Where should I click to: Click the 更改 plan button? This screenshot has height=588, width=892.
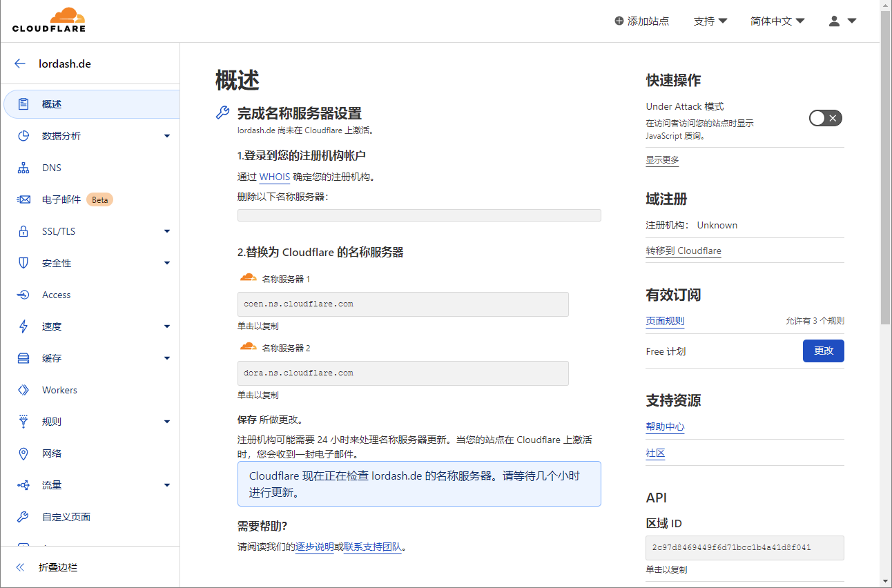pyautogui.click(x=823, y=351)
